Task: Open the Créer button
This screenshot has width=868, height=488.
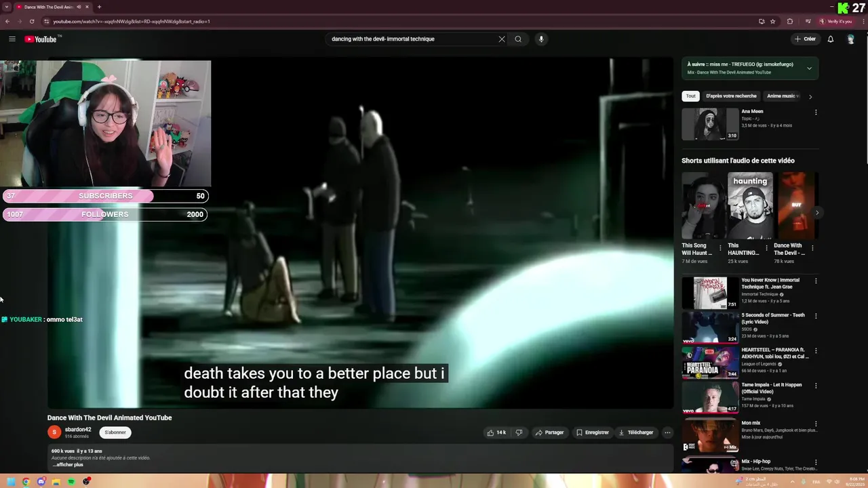Action: [805, 39]
